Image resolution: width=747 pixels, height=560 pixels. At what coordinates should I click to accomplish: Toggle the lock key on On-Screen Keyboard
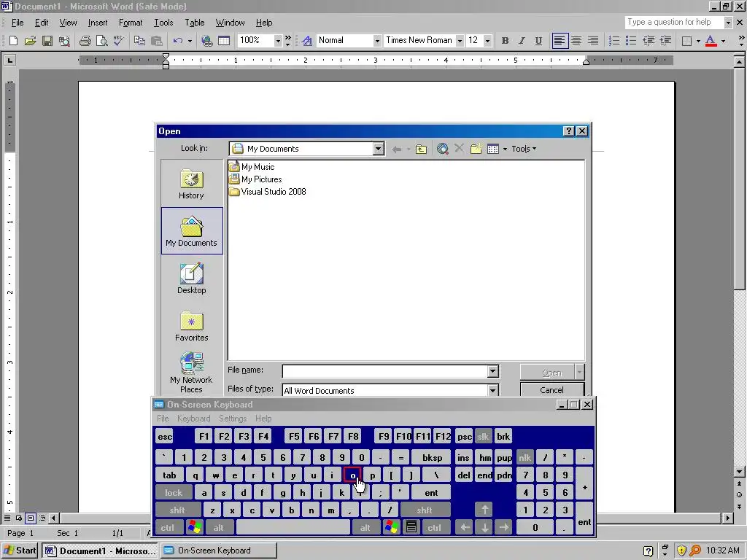[174, 493]
